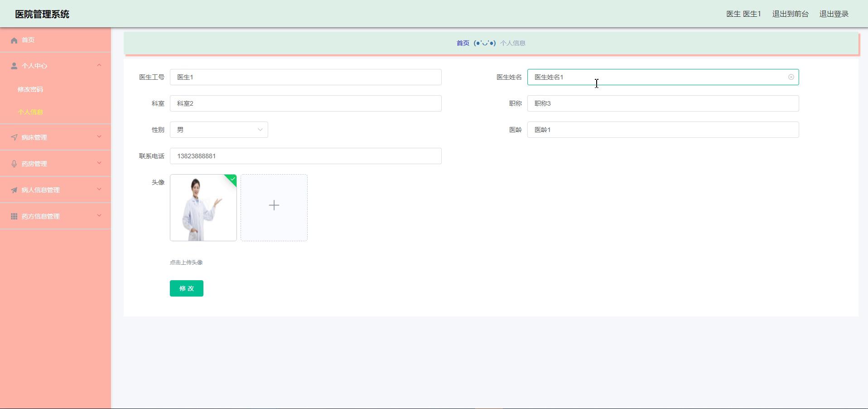Select the 个人信息 menu item
Screen dimensions: 868x409
tap(30, 112)
